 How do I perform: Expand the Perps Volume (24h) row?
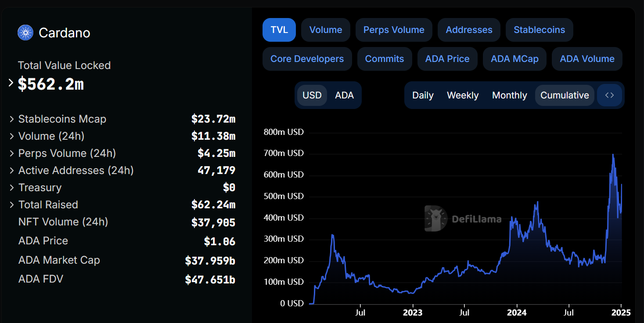coord(12,153)
